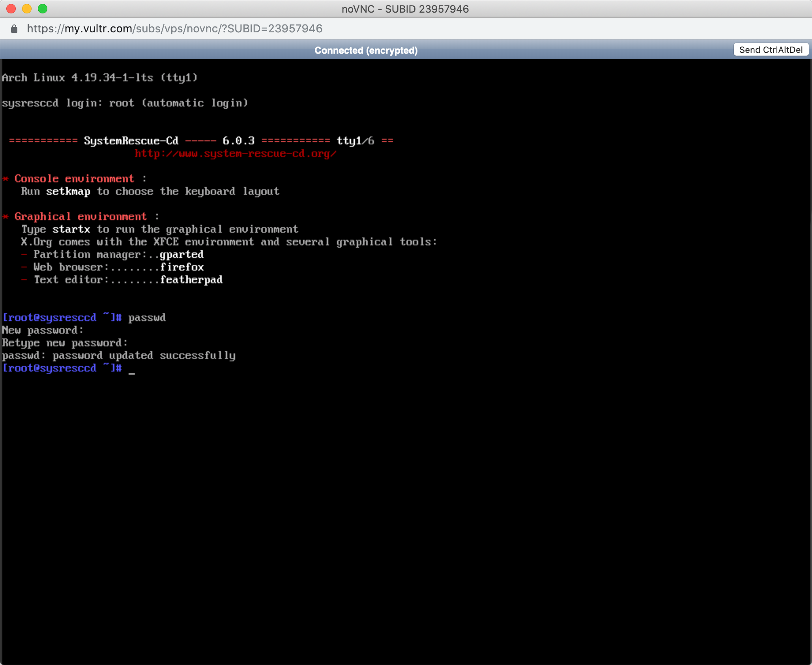This screenshot has height=665, width=812.
Task: Click the Connected (encrypted) status text
Action: [366, 50]
